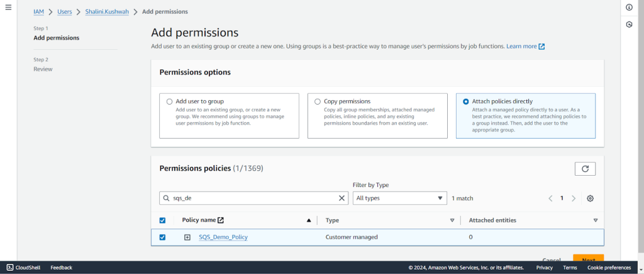Open the Filter by Type dropdown
This screenshot has width=644, height=274.
399,198
